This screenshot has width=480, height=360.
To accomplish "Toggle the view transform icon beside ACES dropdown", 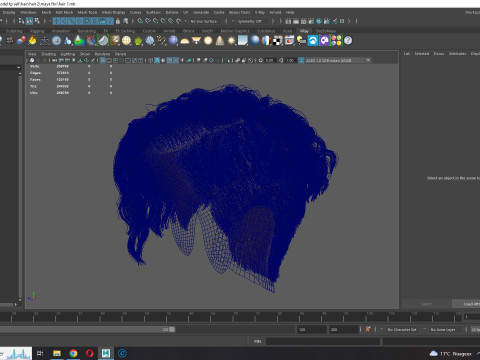I will tap(301, 60).
